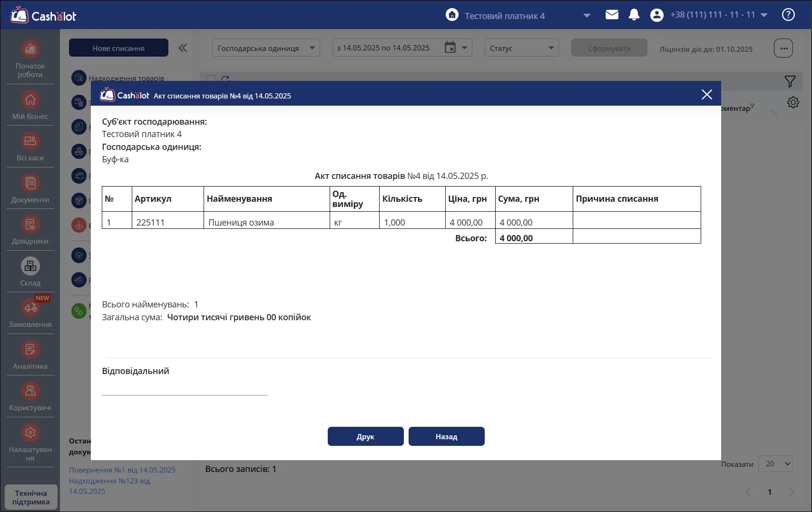Open Аналітика section in sidebar
This screenshot has height=512, width=812.
30,355
